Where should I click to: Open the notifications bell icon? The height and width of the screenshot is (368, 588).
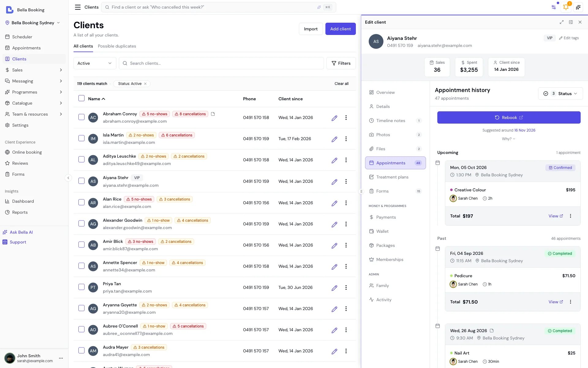(x=566, y=7)
